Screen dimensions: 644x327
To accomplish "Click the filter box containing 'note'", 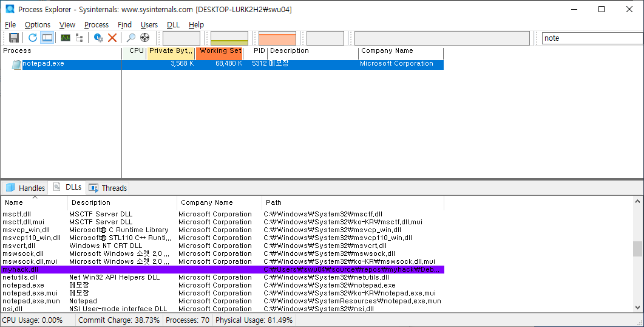I will tap(592, 38).
